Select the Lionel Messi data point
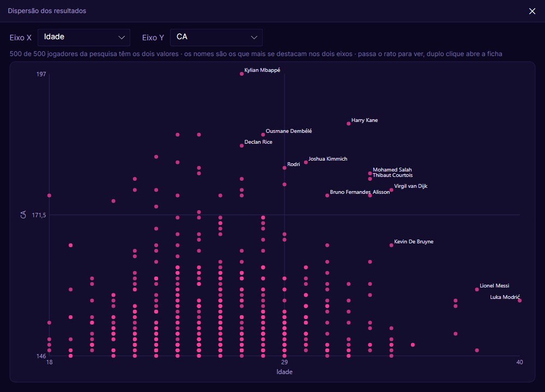 point(477,290)
